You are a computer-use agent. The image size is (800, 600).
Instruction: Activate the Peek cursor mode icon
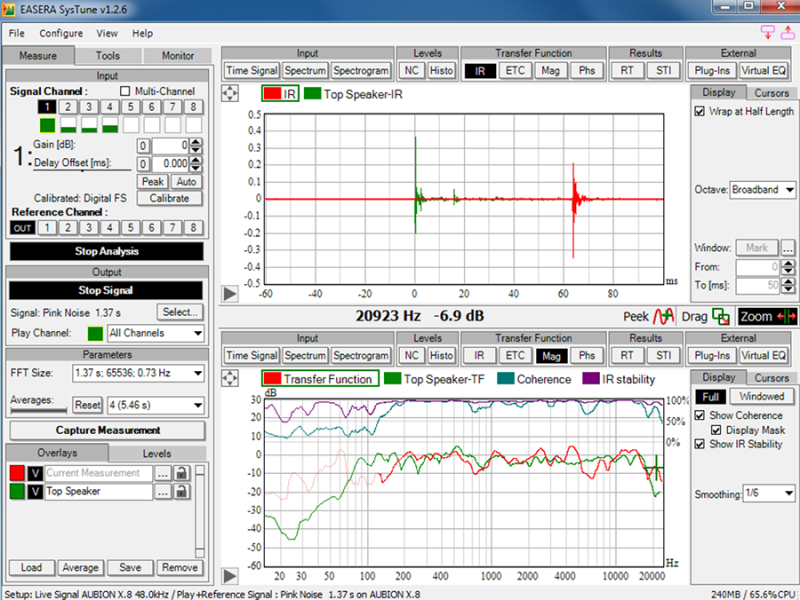[x=664, y=316]
